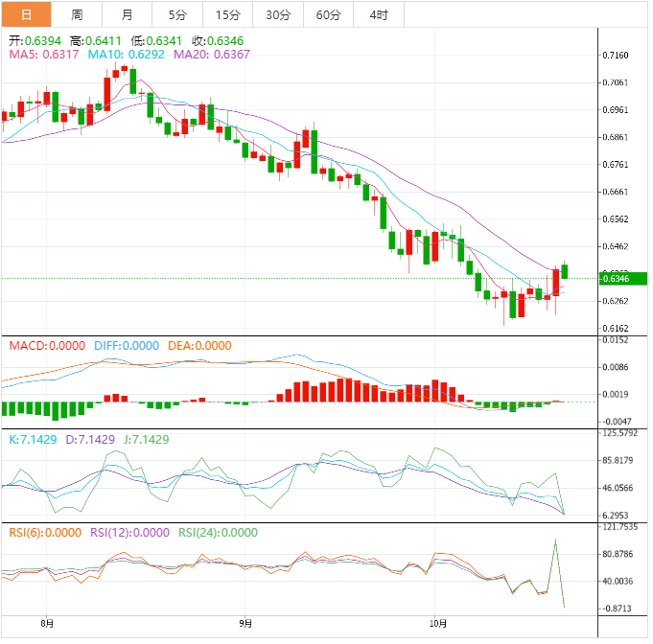
Task: Click the 80.8786 RSI axis label
Action: [618, 554]
